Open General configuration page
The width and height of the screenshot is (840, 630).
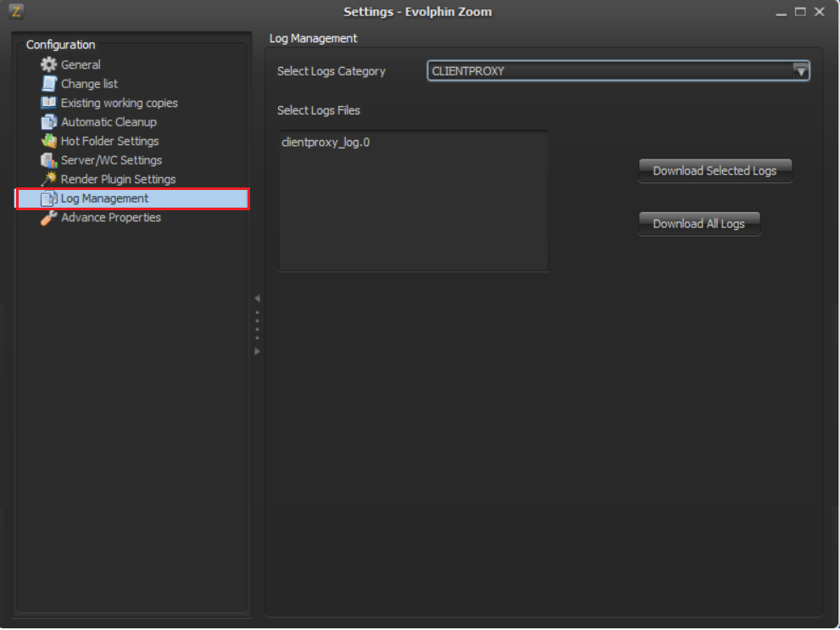81,64
